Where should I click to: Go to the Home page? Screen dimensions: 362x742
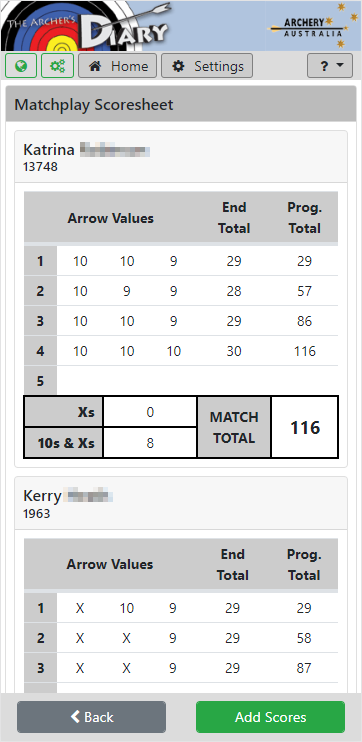[x=117, y=66]
